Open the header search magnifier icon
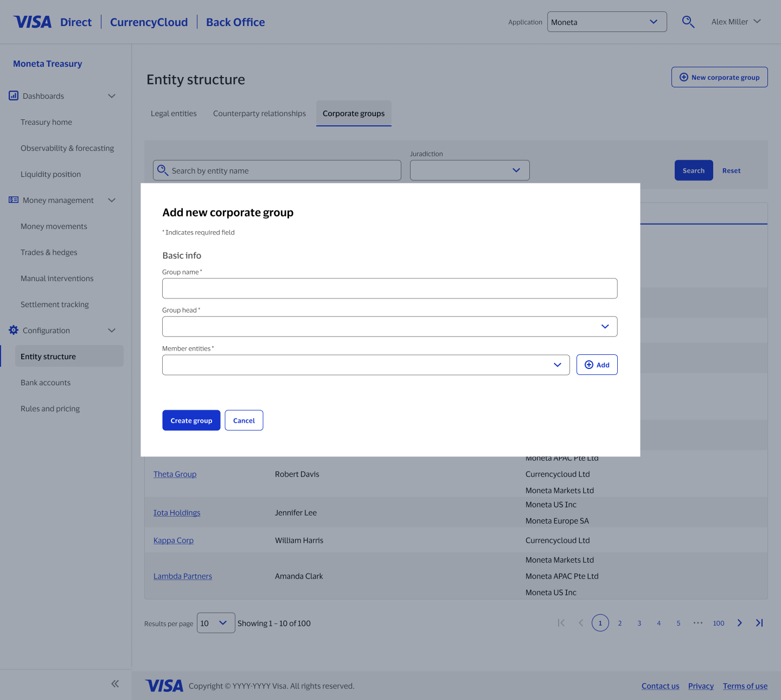The width and height of the screenshot is (781, 700). pyautogui.click(x=688, y=22)
